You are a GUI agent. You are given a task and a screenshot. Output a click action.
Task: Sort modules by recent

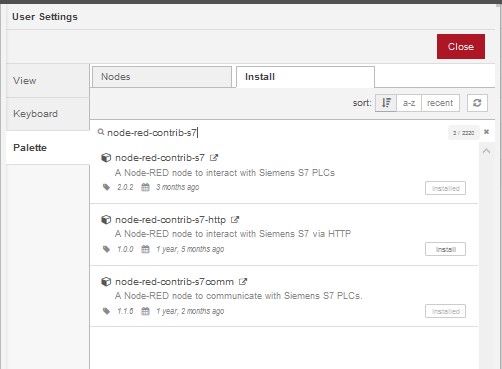point(440,103)
